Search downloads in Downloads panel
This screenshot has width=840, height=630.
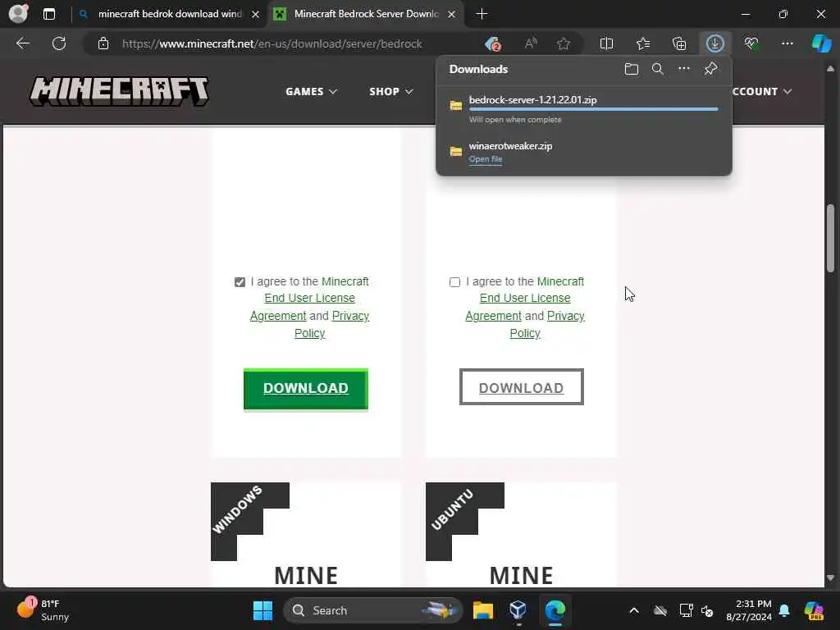coord(657,69)
